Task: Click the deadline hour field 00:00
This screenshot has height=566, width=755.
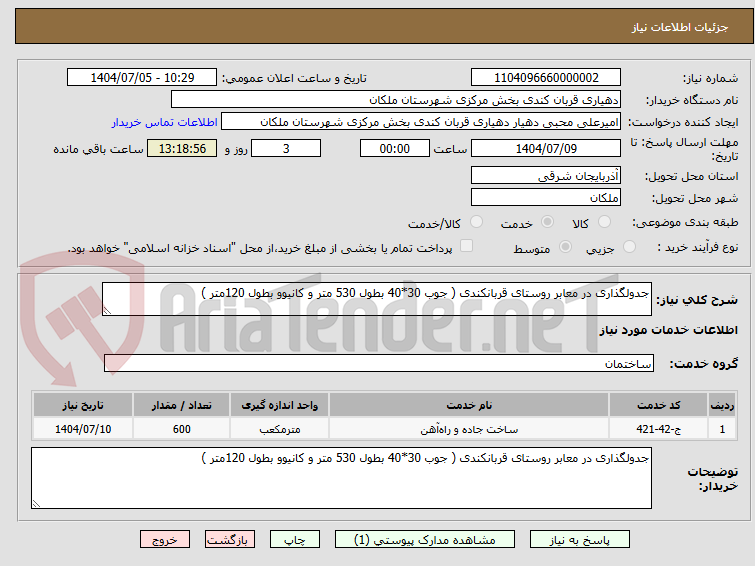Action: [394, 148]
